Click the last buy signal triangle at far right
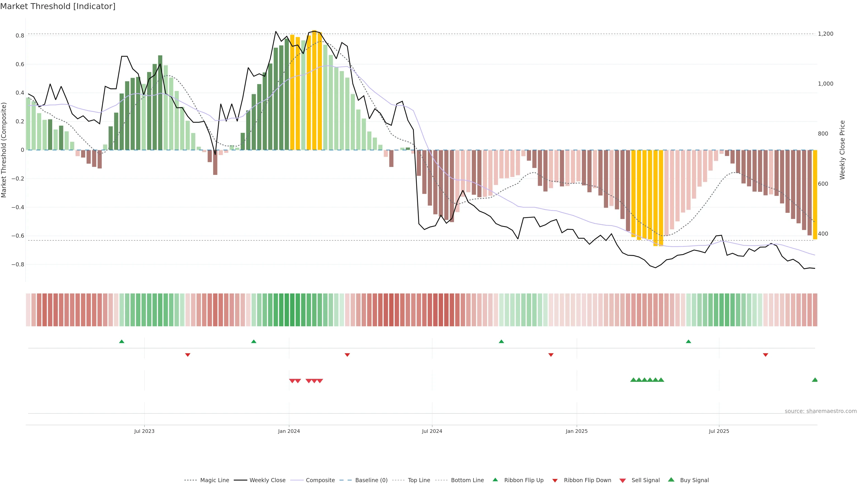The height and width of the screenshot is (488, 868). pyautogui.click(x=815, y=380)
